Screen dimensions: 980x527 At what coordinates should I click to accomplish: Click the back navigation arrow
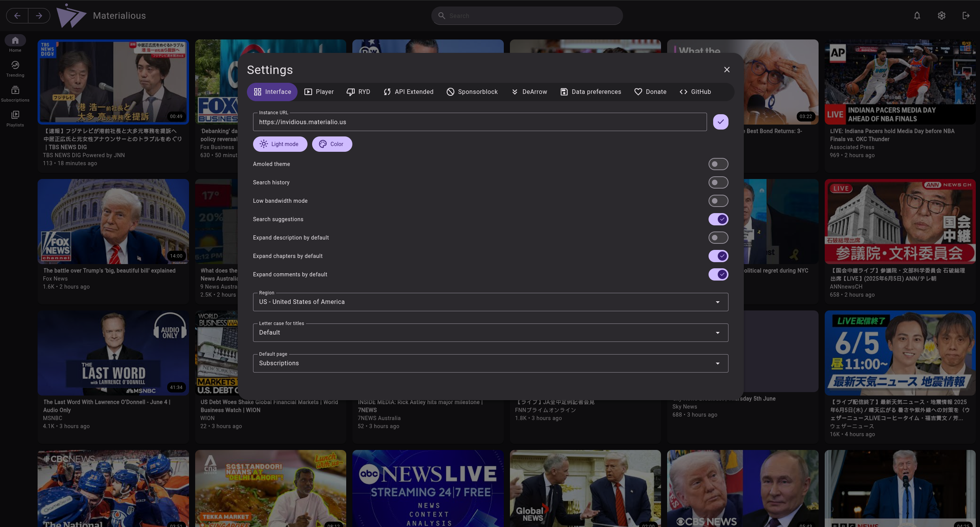[17, 16]
